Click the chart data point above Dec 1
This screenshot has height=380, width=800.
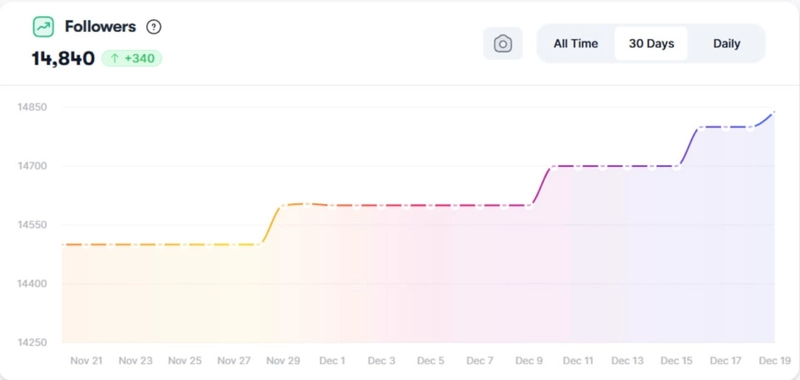click(332, 206)
